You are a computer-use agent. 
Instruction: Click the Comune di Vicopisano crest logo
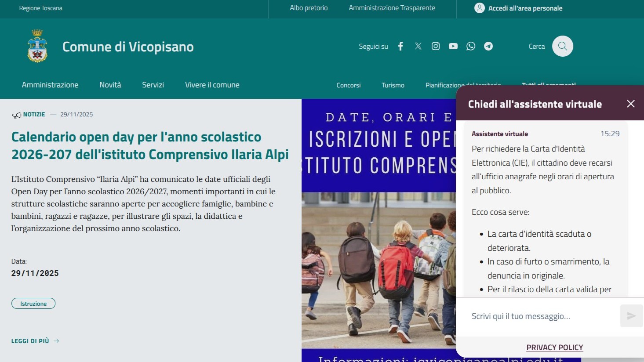coord(37,46)
